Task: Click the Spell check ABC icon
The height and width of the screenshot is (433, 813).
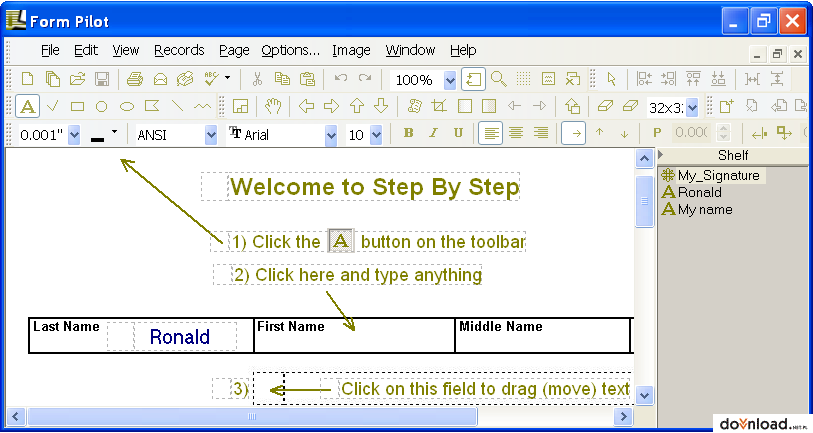Action: coord(212,78)
